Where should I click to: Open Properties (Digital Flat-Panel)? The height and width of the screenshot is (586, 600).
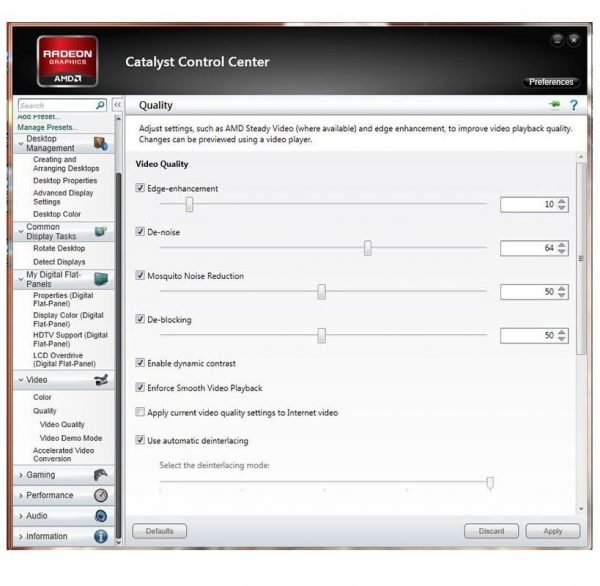63,299
